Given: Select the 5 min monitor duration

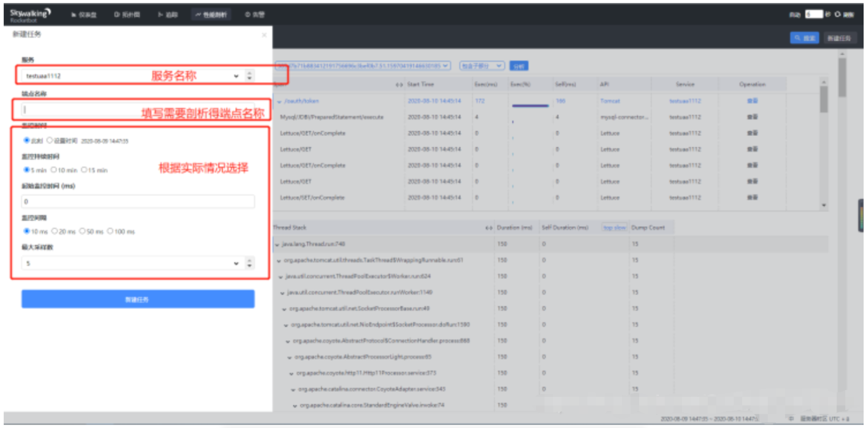Looking at the screenshot, I should (26, 169).
